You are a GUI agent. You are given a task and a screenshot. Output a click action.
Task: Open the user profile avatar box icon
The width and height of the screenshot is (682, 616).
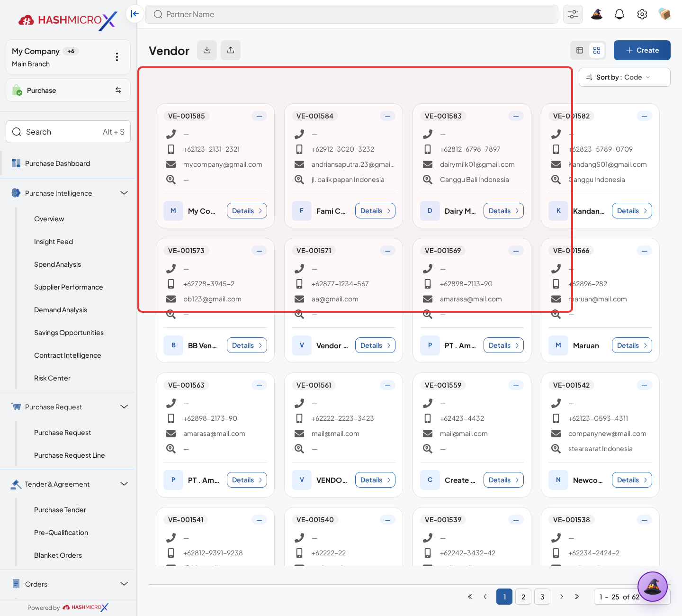[664, 14]
